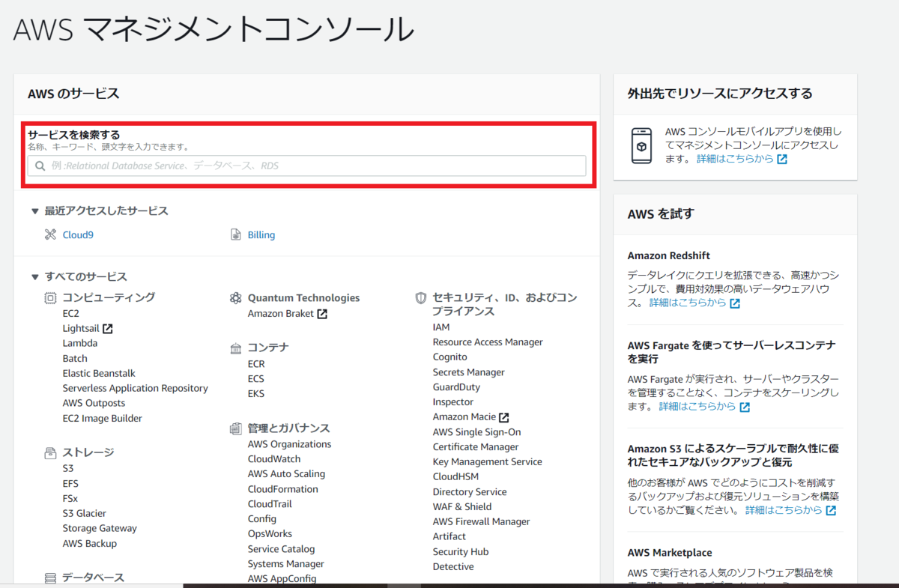Click the コンテナ category icon
Viewport: 899px width, 588px height.
coord(235,348)
